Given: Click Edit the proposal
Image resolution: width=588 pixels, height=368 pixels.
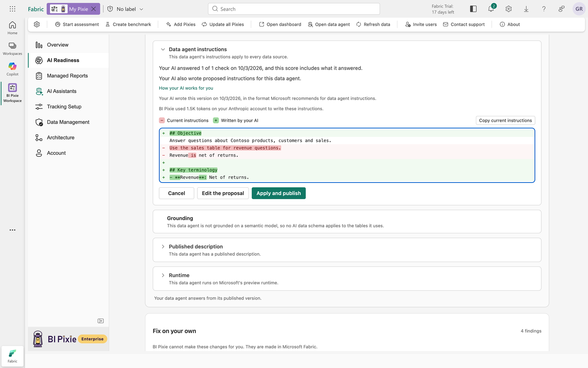Looking at the screenshot, I should pos(223,193).
